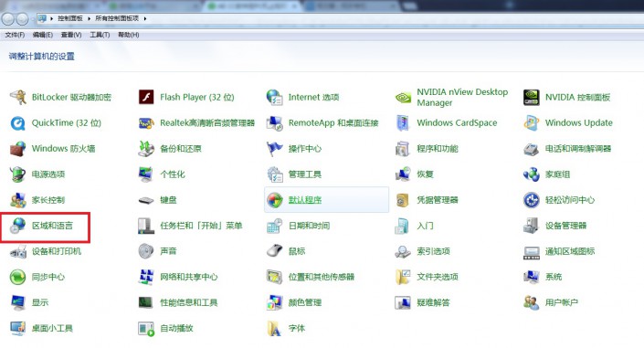Open the QuickTime (32 位) icon
This screenshot has width=644, height=348.
17,122
